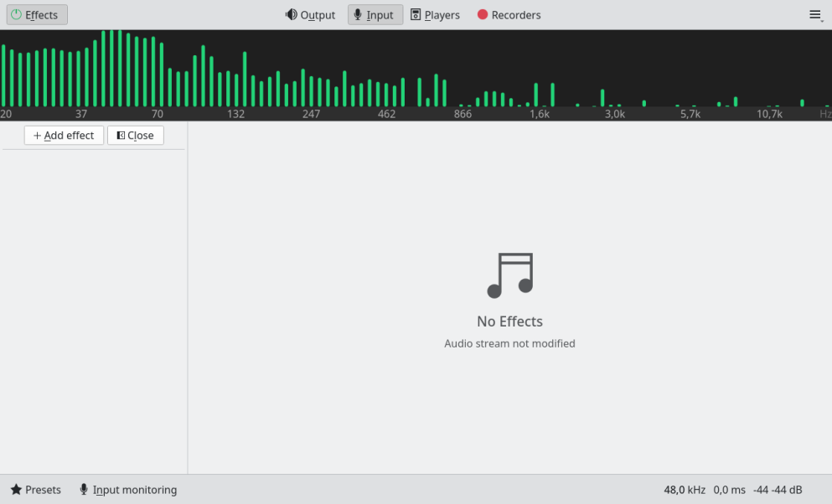The height and width of the screenshot is (504, 832).
Task: Toggle Input monitoring
Action: click(x=128, y=490)
